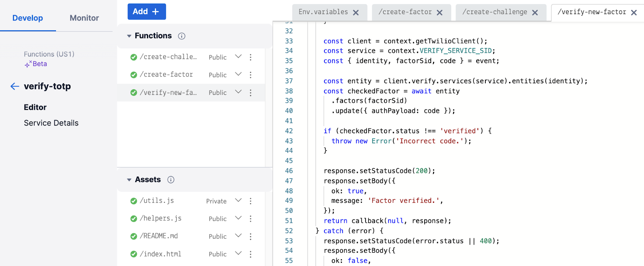Click green check status icon for /verify-new-factor
The image size is (644, 266).
134,93
